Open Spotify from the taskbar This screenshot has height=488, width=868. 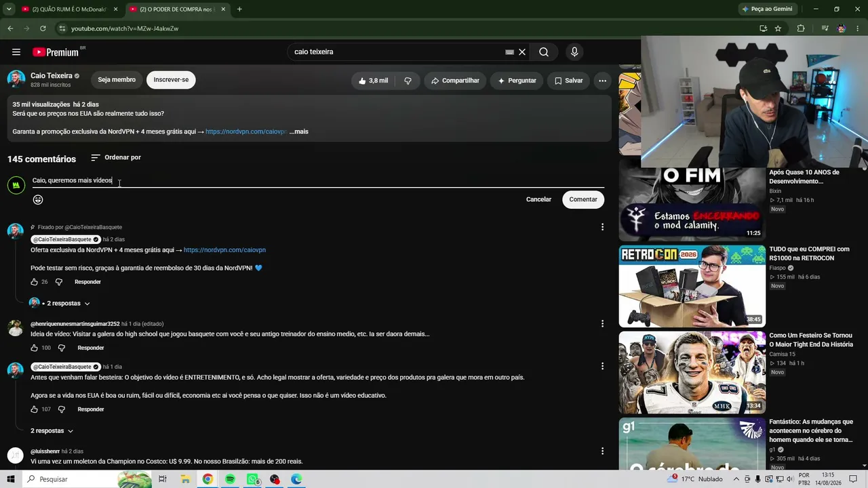(230, 479)
